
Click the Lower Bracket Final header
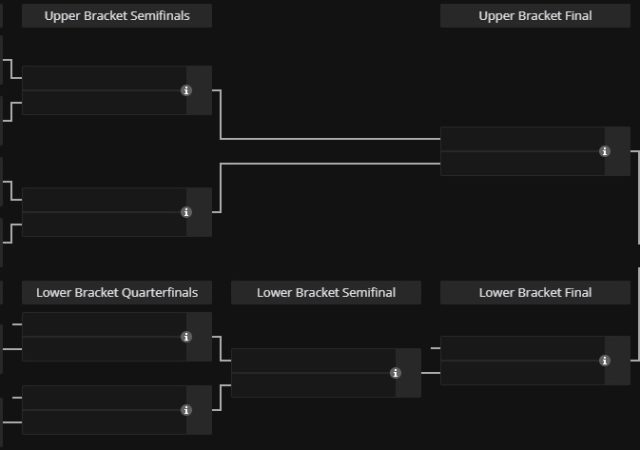(535, 293)
